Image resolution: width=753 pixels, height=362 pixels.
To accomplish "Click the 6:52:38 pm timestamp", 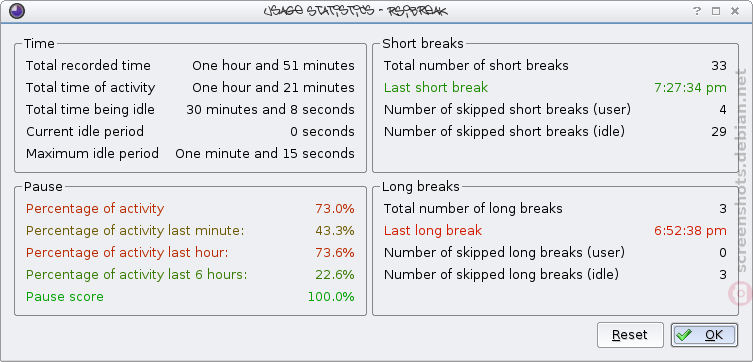I will (x=690, y=231).
